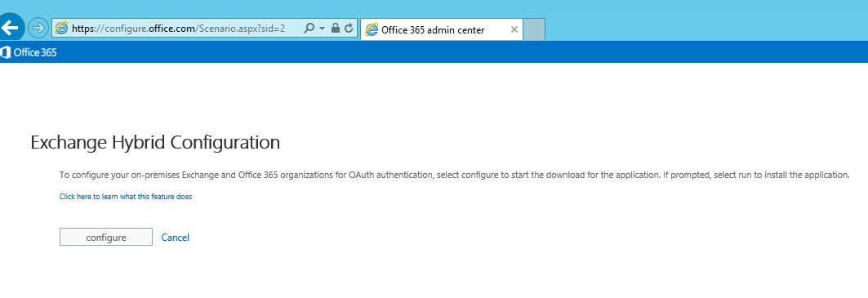Close the Office 365 admin center tab
Screen dimensions: 868x298
(514, 30)
